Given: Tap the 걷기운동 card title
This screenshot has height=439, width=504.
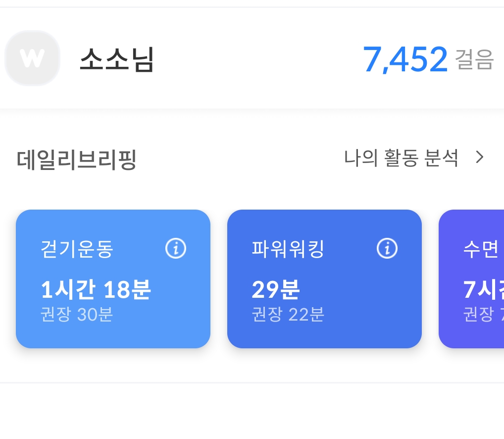Looking at the screenshot, I should pyautogui.click(x=77, y=249).
